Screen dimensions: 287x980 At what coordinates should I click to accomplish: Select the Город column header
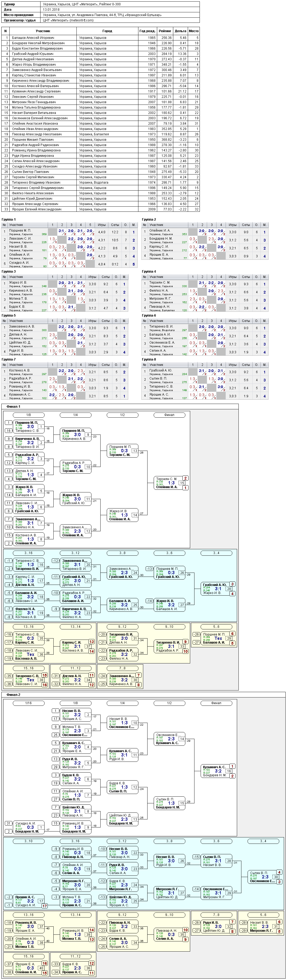(107, 31)
